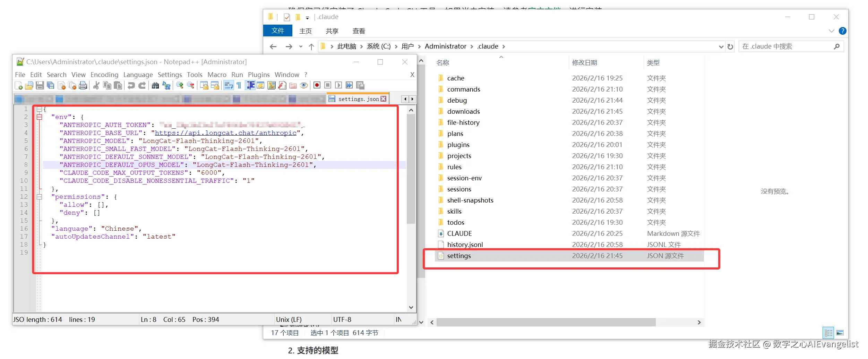This screenshot has width=868, height=359.
Task: Redo the edit with the toolbar arrow
Action: (142, 85)
